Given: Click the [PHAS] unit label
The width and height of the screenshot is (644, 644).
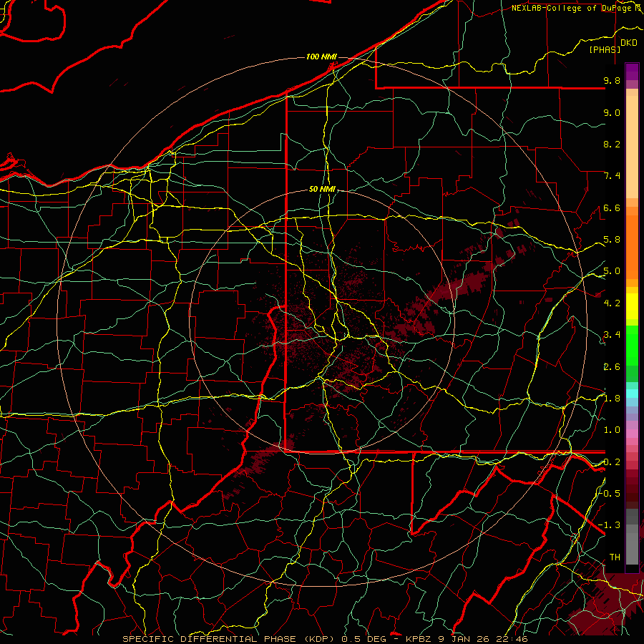Looking at the screenshot, I should 605,49.
